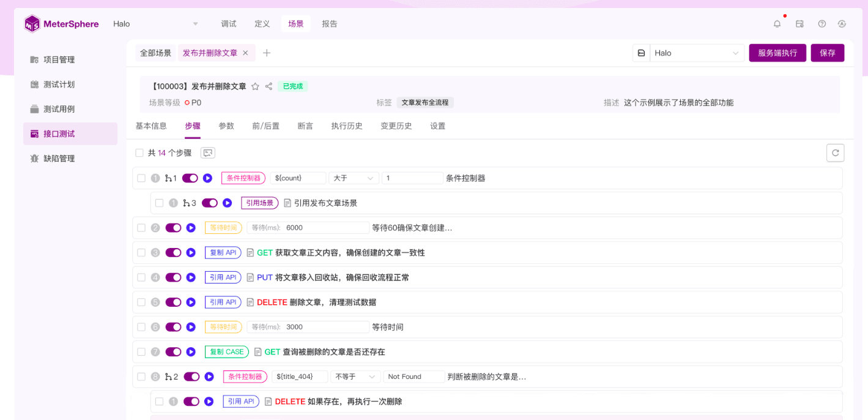Close the 发布并删除文章 tab
The height and width of the screenshot is (420, 868).
tap(245, 53)
